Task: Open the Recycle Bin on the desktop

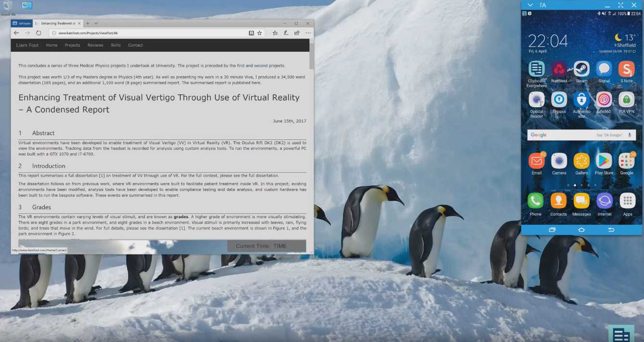Action: tap(8, 7)
